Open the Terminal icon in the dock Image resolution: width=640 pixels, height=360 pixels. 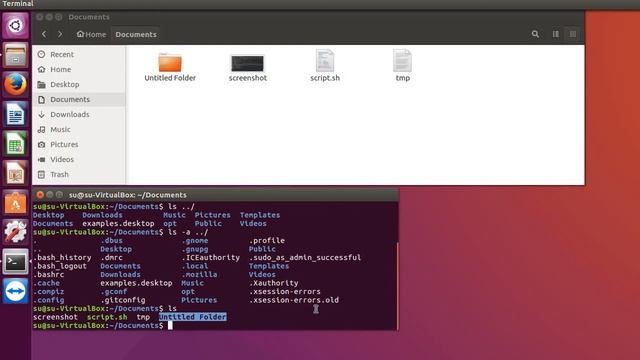tap(16, 262)
